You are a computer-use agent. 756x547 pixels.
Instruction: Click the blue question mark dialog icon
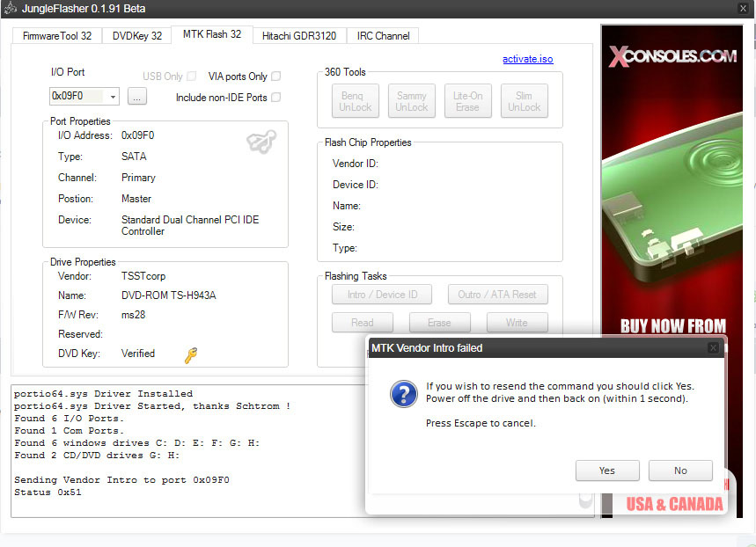404,394
